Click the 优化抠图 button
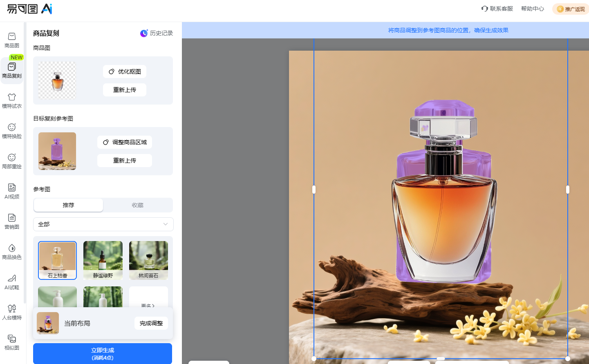Viewport: 589px width, 364px height. coord(125,71)
